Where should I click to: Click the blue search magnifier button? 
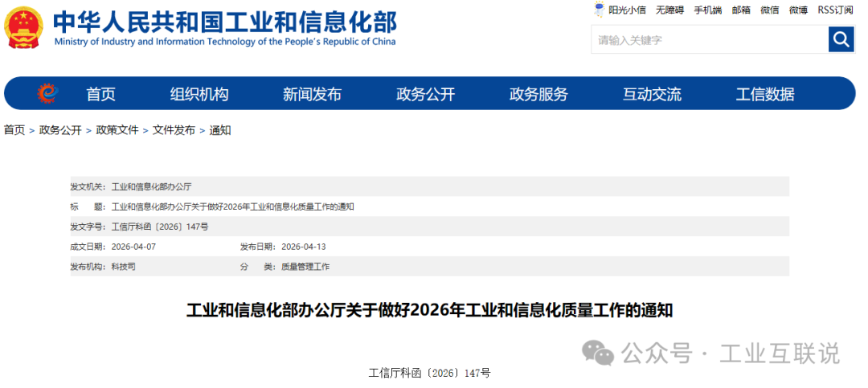coord(841,40)
